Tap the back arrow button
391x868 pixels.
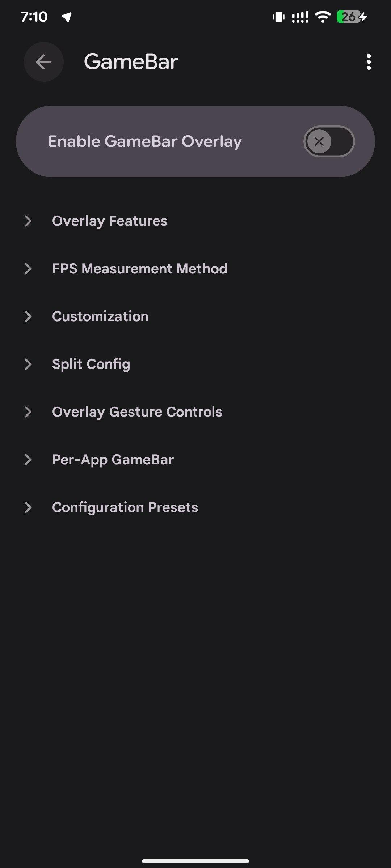[44, 62]
